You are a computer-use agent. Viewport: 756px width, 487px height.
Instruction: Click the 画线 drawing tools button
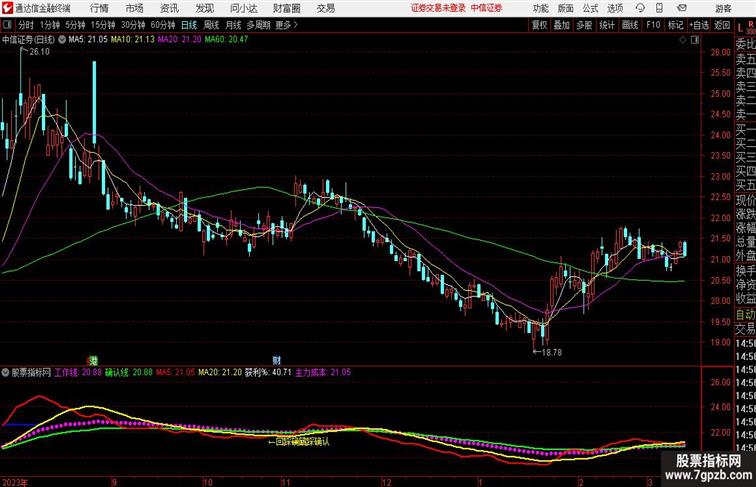[630, 25]
